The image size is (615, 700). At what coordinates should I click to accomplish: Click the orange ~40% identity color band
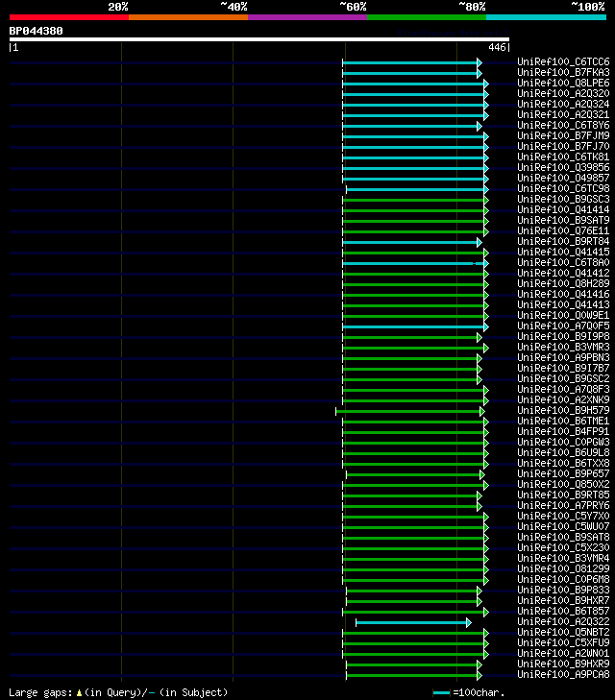[188, 17]
